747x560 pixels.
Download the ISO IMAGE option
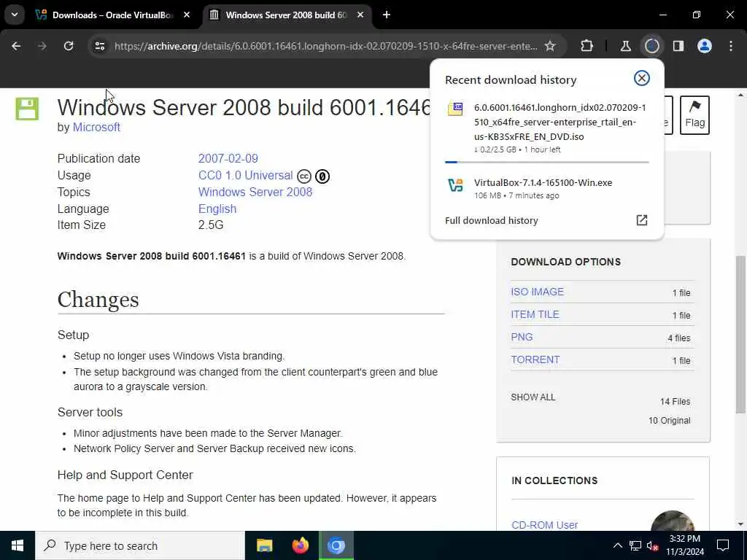point(537,292)
